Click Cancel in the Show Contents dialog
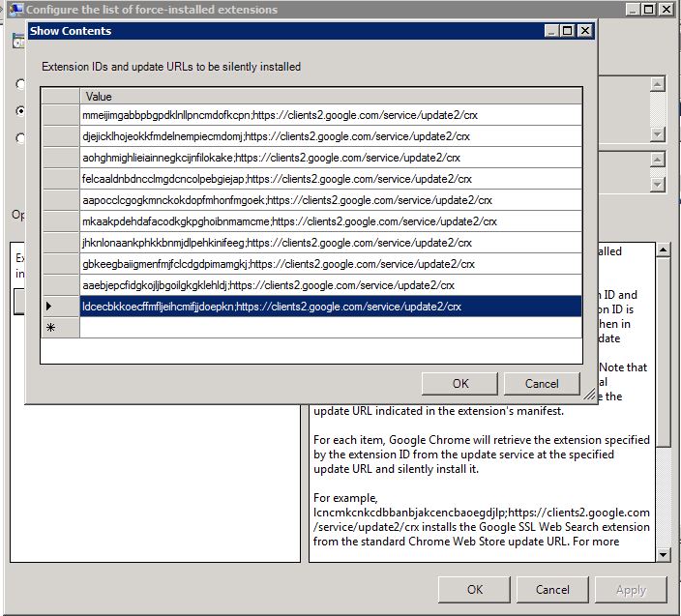 (x=542, y=384)
